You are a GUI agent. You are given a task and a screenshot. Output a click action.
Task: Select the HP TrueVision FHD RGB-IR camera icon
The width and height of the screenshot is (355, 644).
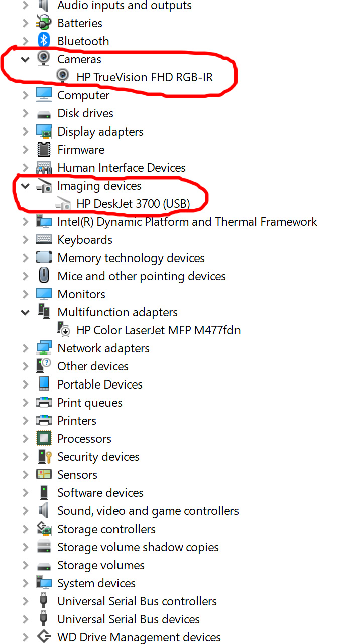click(63, 77)
